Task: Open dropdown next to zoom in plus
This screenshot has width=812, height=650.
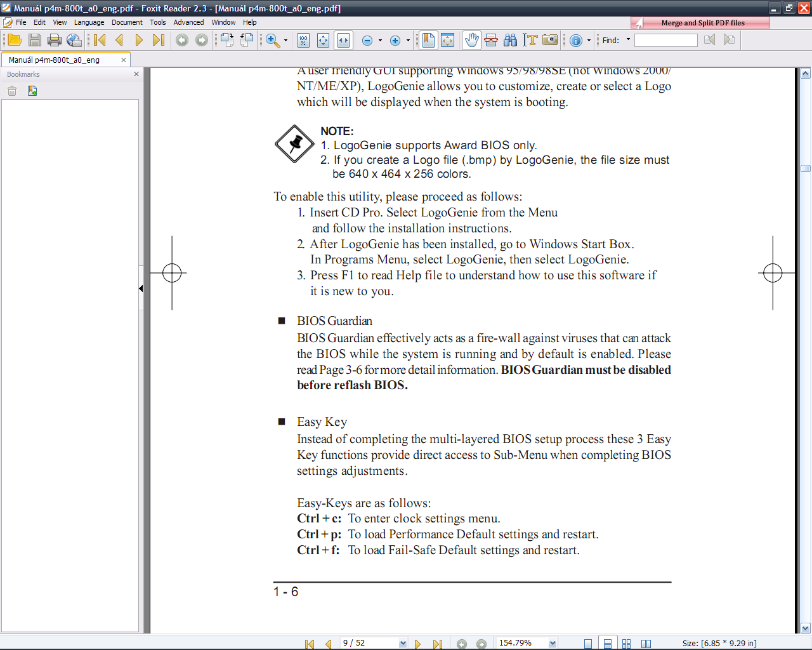Action: 408,41
